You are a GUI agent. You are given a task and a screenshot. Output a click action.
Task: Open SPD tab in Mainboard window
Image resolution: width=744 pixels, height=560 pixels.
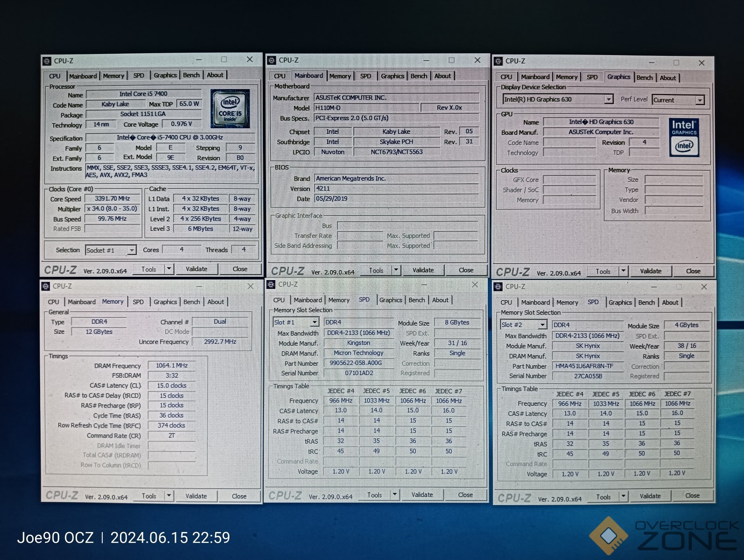(366, 76)
